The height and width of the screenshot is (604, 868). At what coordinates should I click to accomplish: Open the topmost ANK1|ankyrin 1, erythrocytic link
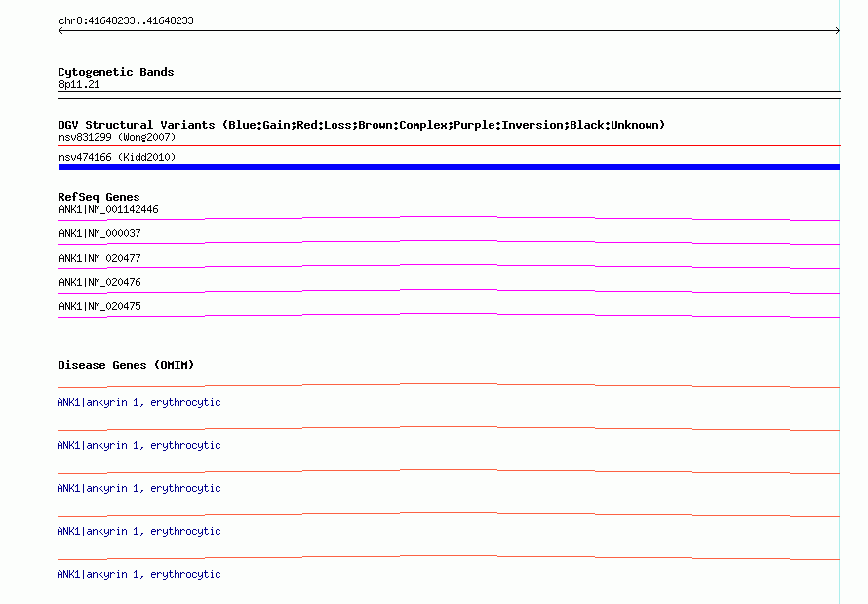pos(138,402)
